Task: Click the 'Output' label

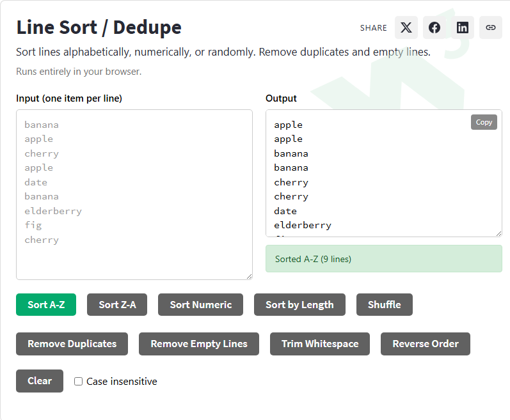Action: pos(281,98)
